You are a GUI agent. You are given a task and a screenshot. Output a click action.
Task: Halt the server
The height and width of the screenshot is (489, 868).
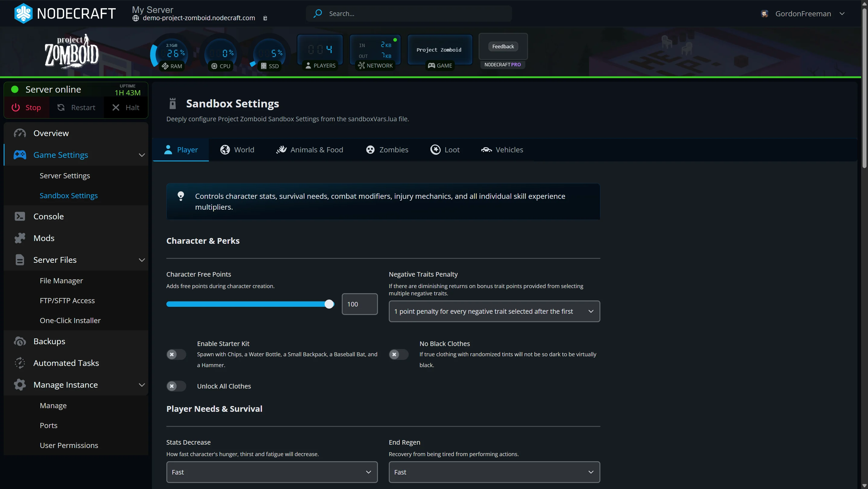pos(126,108)
